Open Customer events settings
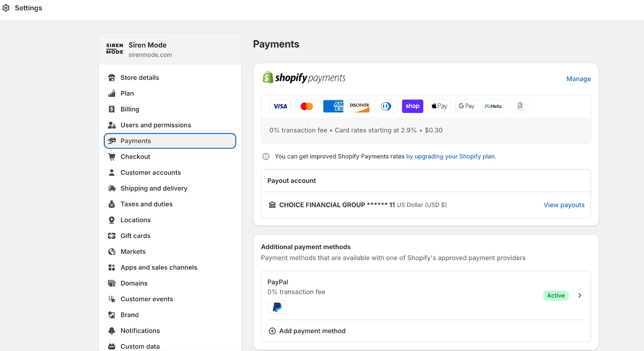Image resolution: width=644 pixels, height=351 pixels. click(170, 299)
